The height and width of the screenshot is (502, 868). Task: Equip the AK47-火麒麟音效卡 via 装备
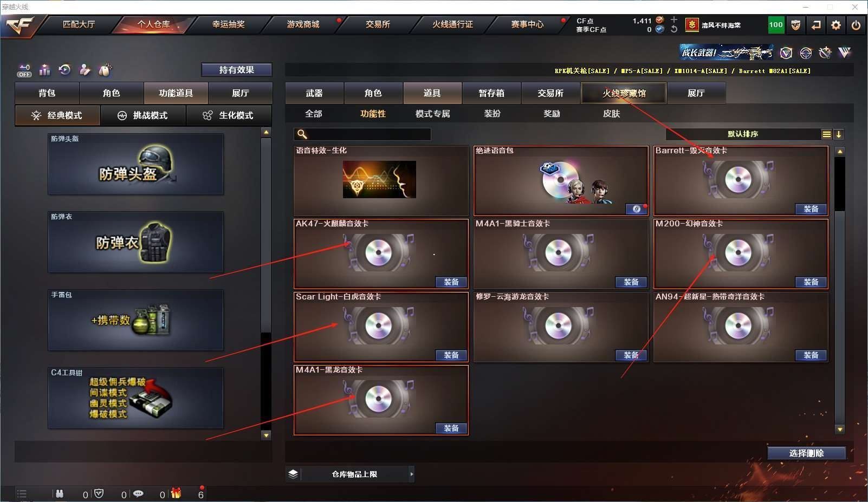[451, 282]
